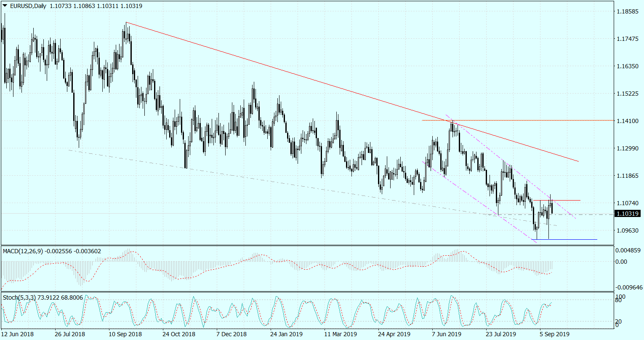Click the 11 Mar 2019 date label
The image size is (644, 340).
click(x=341, y=334)
